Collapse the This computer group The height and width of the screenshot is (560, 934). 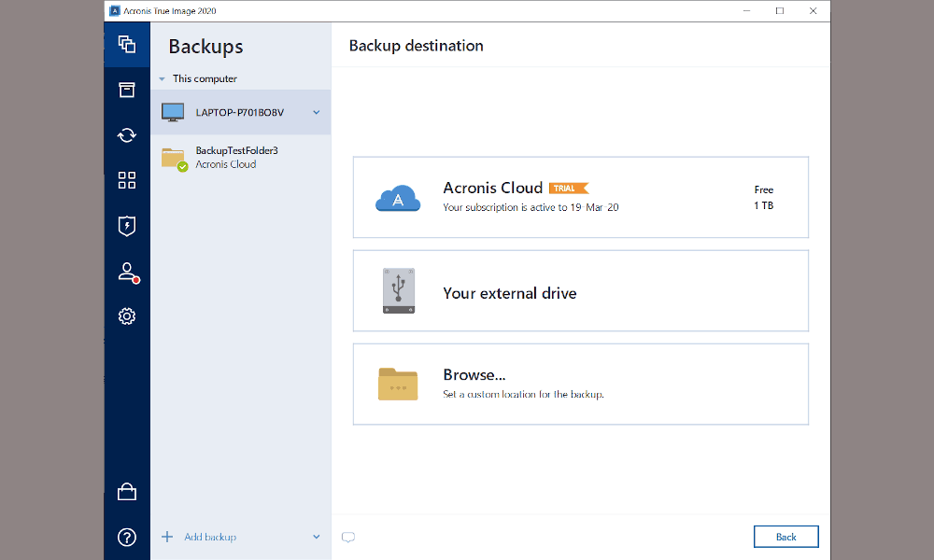[x=162, y=79]
